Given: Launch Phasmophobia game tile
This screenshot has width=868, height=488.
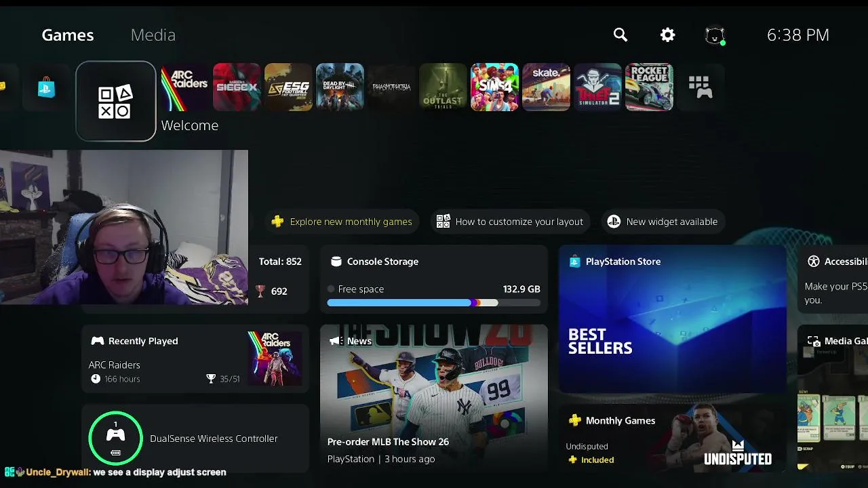Looking at the screenshot, I should click(x=391, y=87).
